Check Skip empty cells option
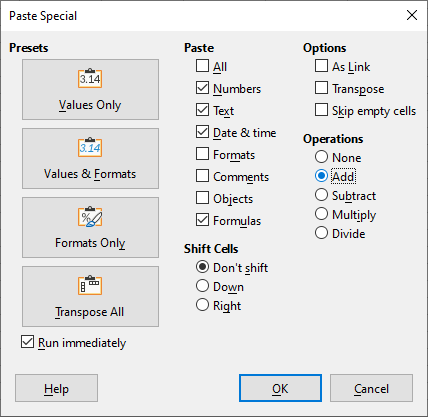 (x=321, y=110)
